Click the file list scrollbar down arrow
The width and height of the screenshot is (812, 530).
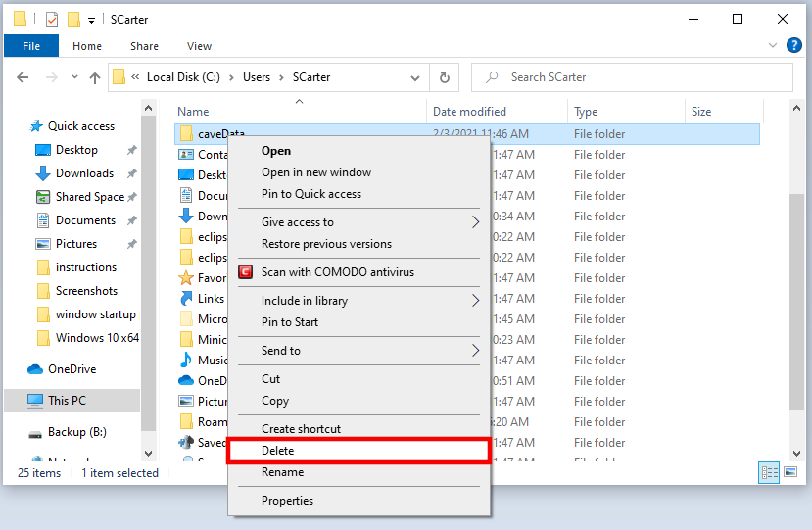coord(796,454)
